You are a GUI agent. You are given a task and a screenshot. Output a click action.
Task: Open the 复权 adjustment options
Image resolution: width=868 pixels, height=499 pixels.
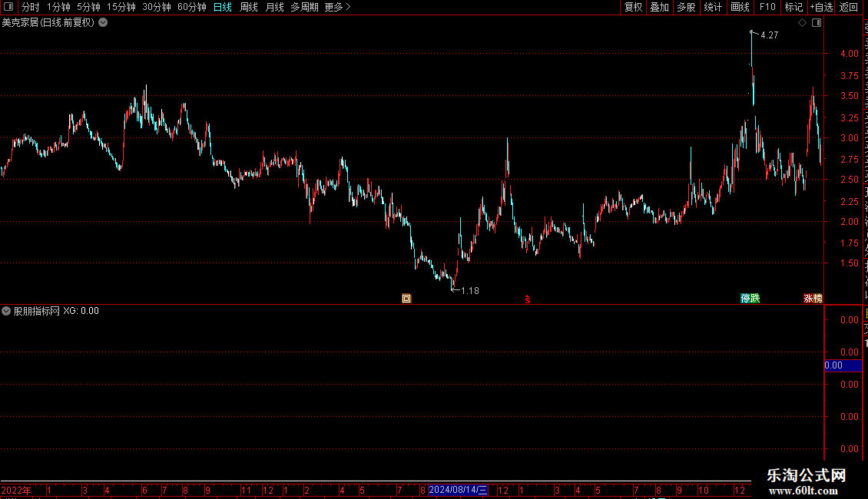pyautogui.click(x=633, y=7)
